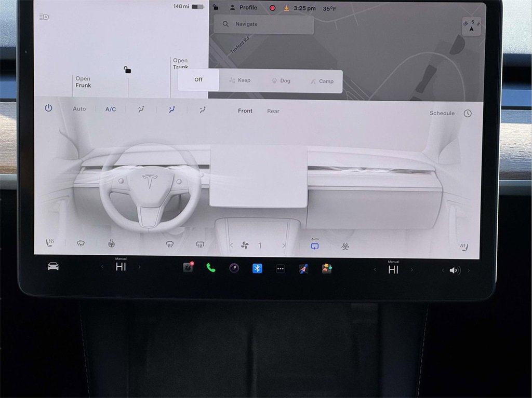This screenshot has height=398, width=532.
Task: Switch to the Rear climate tab
Action: click(x=273, y=111)
